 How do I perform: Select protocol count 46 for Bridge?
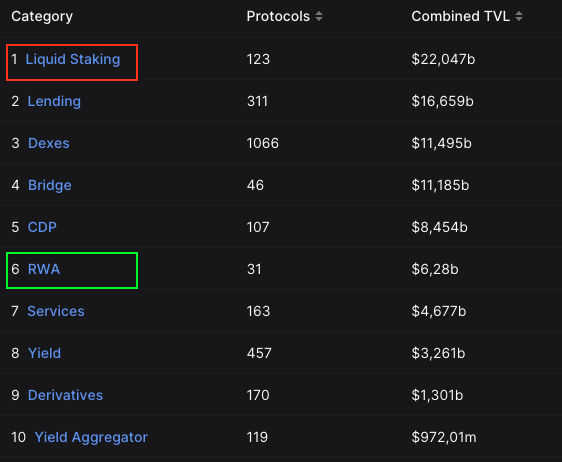point(255,185)
